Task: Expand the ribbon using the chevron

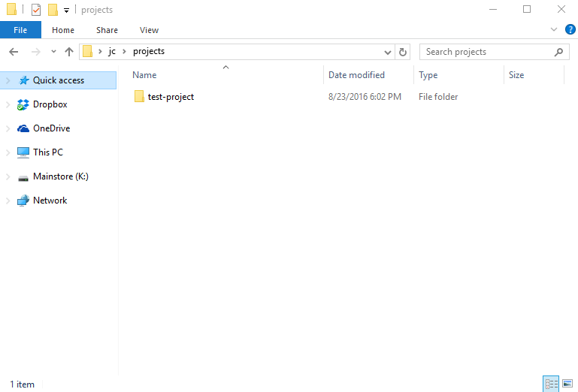Action: pos(554,30)
